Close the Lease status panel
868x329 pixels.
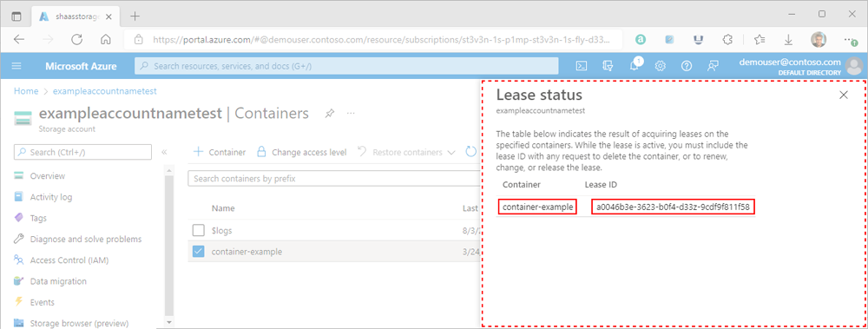844,95
